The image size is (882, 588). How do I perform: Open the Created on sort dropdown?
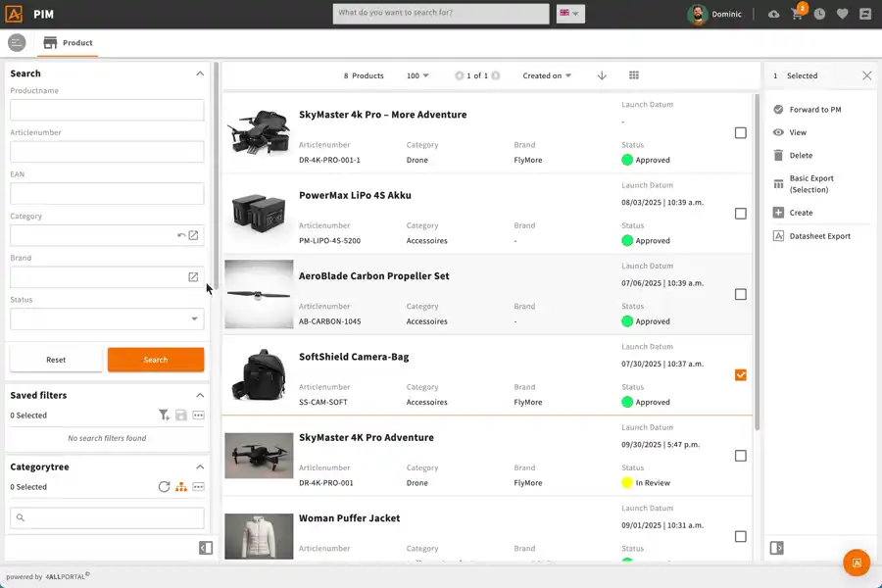click(x=547, y=75)
